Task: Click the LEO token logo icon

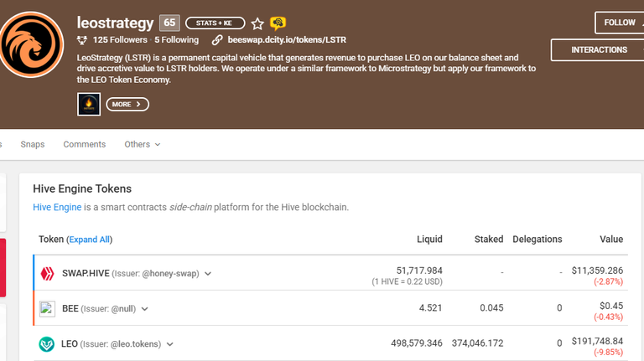Action: 46,344
